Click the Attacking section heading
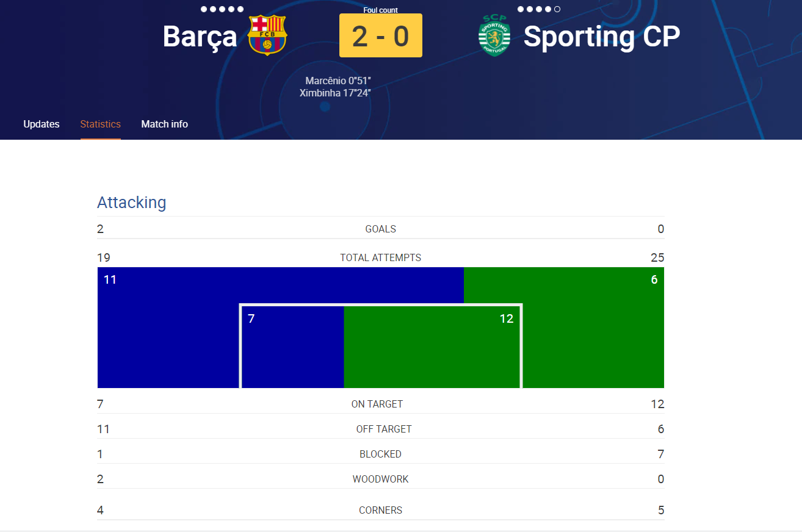This screenshot has width=802, height=532. (x=132, y=203)
